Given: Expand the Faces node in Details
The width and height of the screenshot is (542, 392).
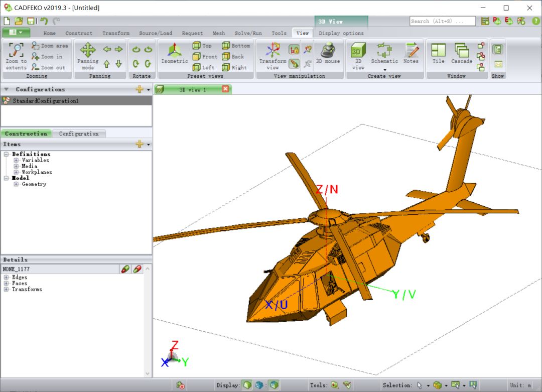Looking at the screenshot, I should pos(6,283).
